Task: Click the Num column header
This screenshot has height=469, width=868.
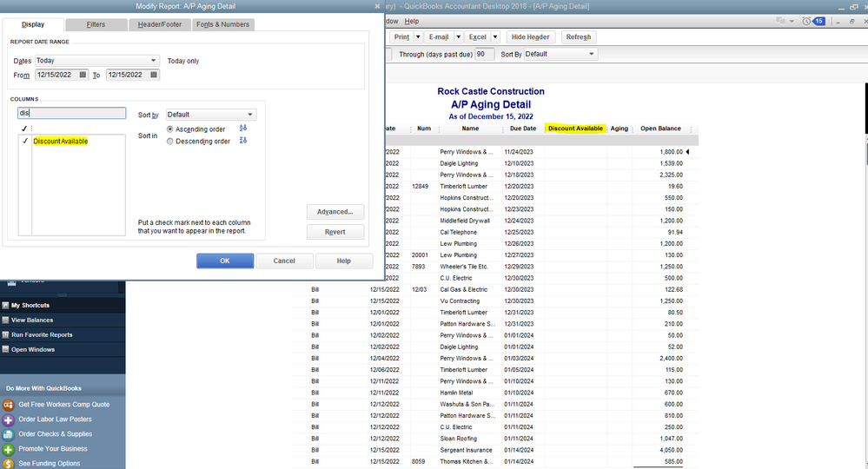Action: [424, 129]
